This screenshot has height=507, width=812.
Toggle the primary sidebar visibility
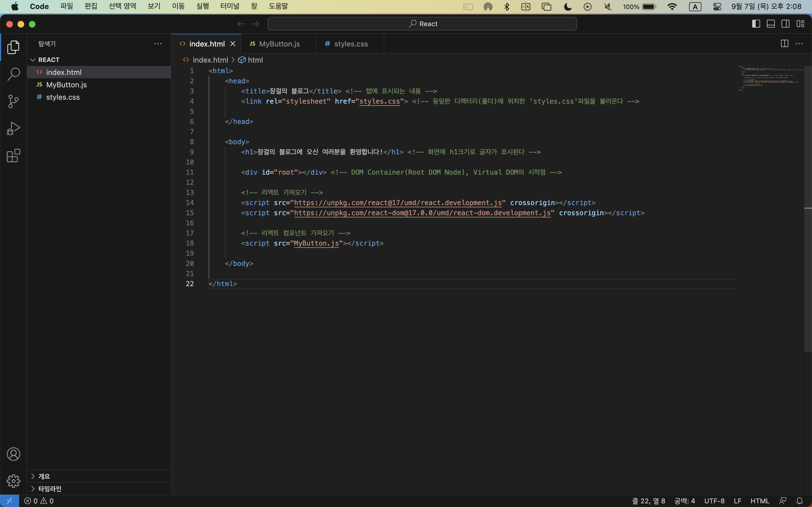tap(756, 24)
